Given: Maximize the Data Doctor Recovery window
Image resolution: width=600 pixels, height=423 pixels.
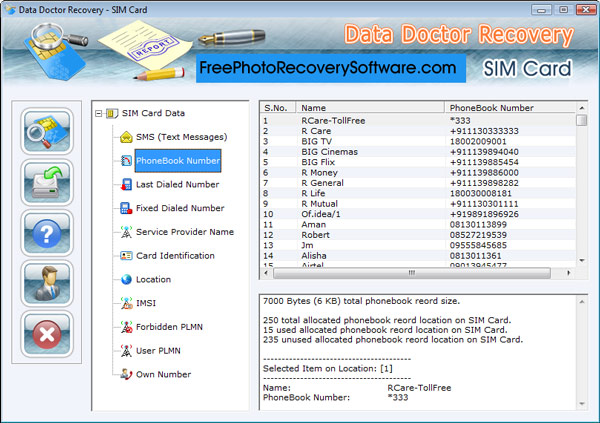Looking at the screenshot, I should click(x=563, y=10).
